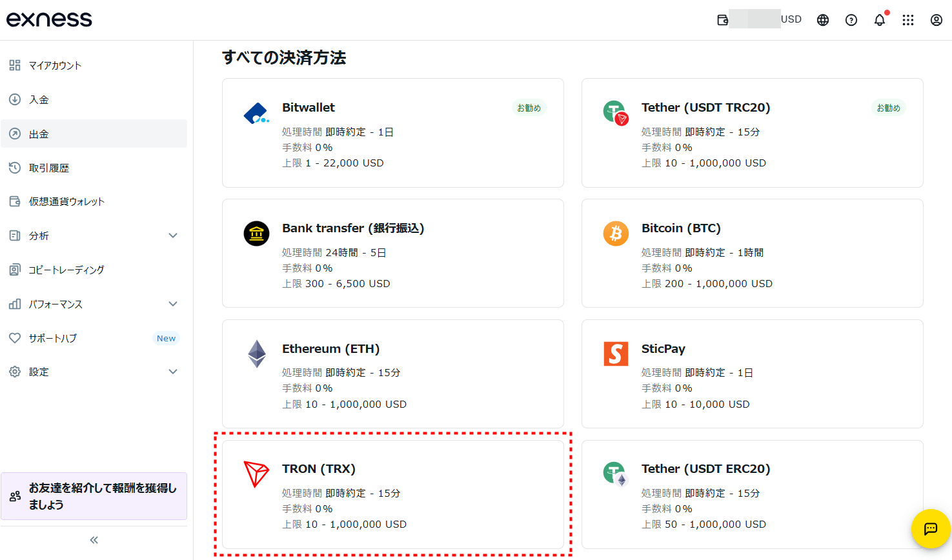Expand the 分析 submenu chevron
This screenshot has width=952, height=560.
(173, 235)
